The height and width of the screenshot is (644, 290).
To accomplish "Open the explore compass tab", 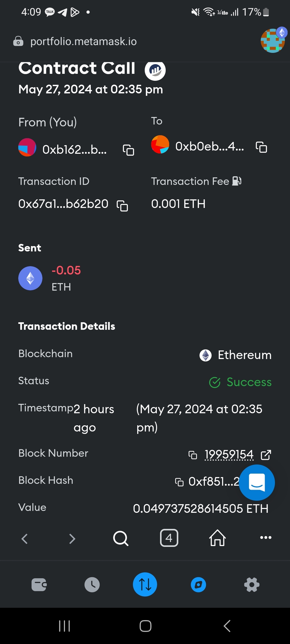I will (198, 585).
